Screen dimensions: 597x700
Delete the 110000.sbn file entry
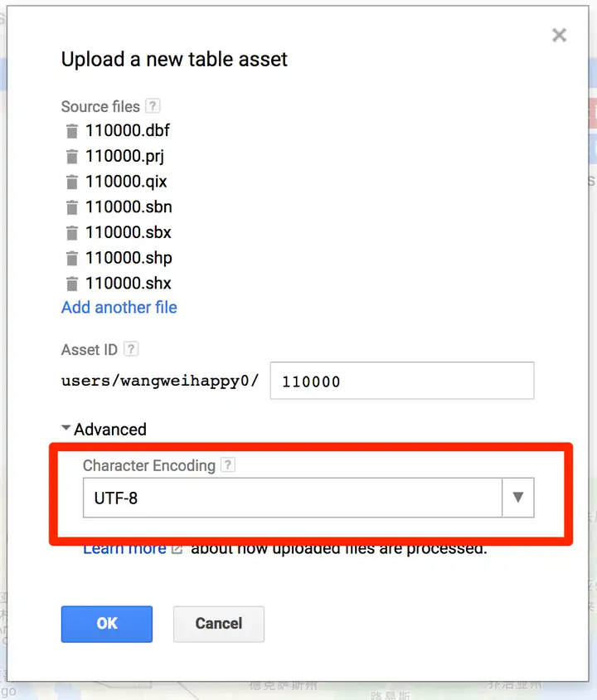(71, 207)
